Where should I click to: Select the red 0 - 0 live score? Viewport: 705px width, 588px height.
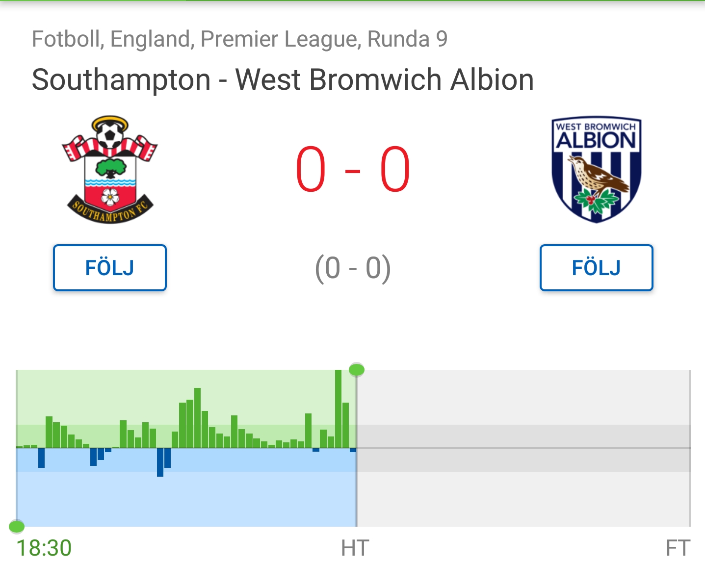click(353, 170)
